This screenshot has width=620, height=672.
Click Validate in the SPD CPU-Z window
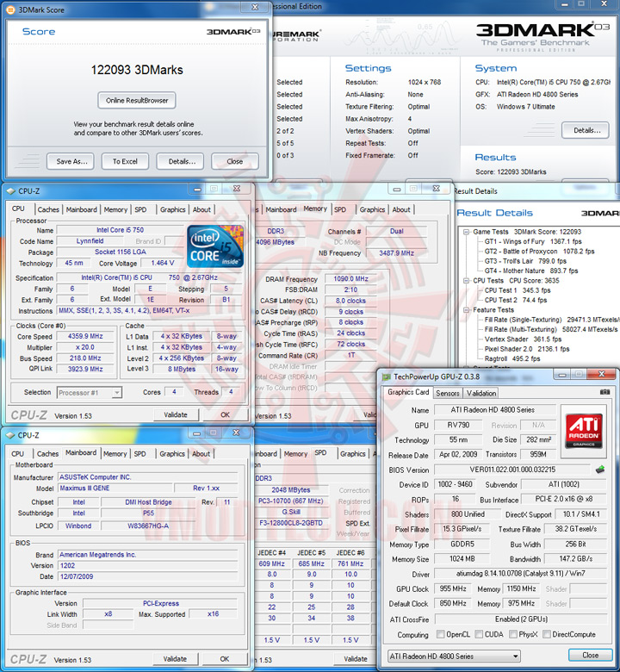click(x=355, y=659)
